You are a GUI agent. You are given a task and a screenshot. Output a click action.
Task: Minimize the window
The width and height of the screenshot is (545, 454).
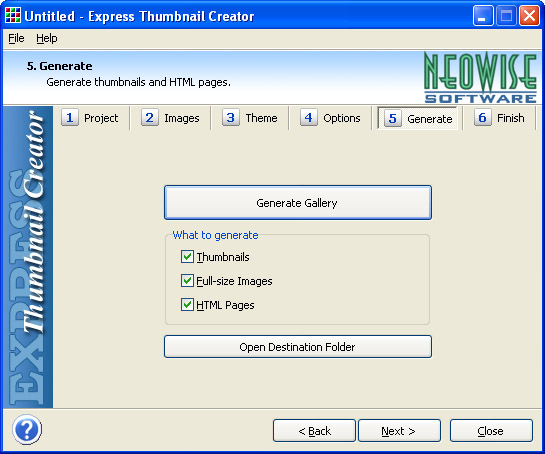click(x=483, y=16)
